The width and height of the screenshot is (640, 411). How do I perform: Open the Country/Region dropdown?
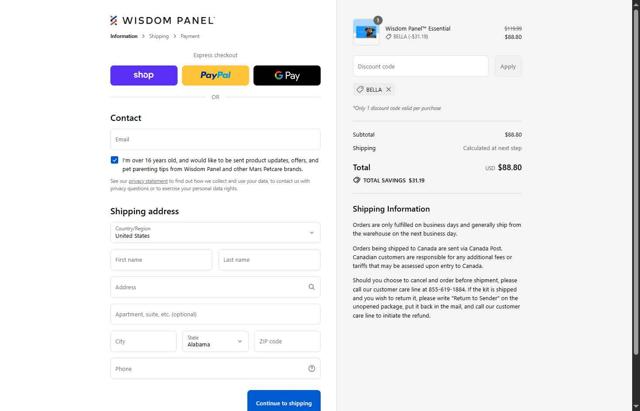pyautogui.click(x=215, y=232)
